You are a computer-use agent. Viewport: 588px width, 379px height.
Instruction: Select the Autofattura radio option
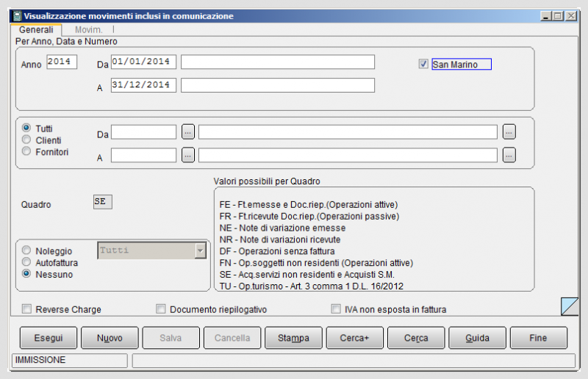pyautogui.click(x=26, y=261)
